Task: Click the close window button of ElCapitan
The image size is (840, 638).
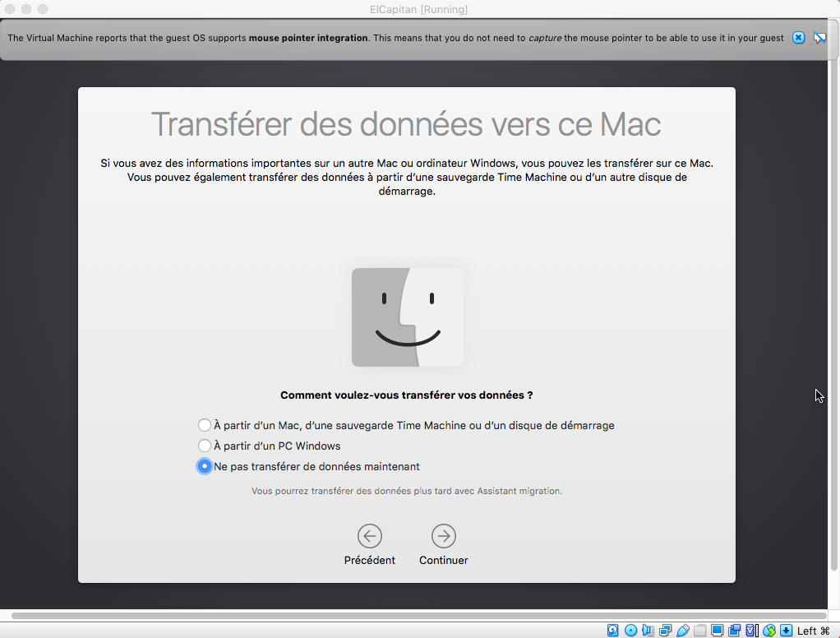Action: (10, 9)
